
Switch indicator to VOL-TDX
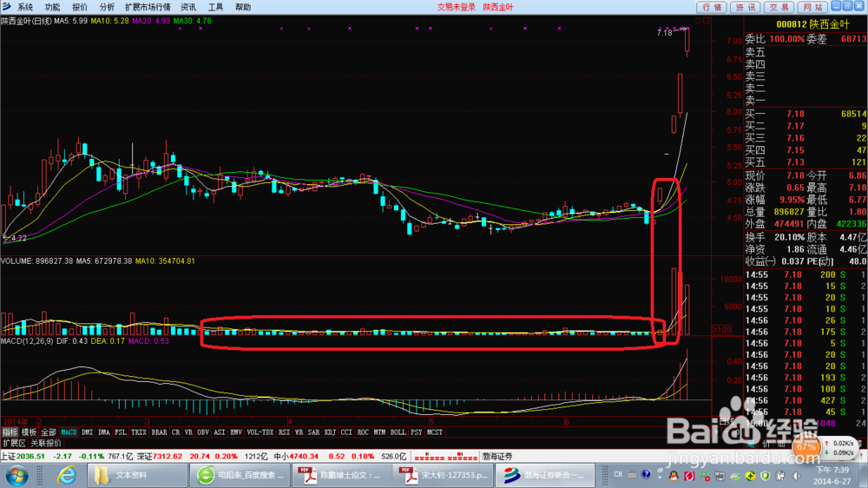(x=260, y=432)
